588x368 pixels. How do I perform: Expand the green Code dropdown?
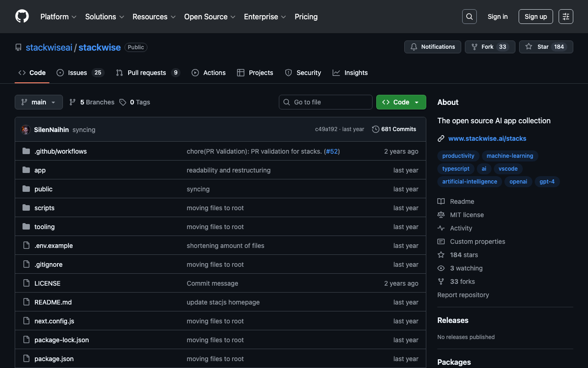[401, 102]
